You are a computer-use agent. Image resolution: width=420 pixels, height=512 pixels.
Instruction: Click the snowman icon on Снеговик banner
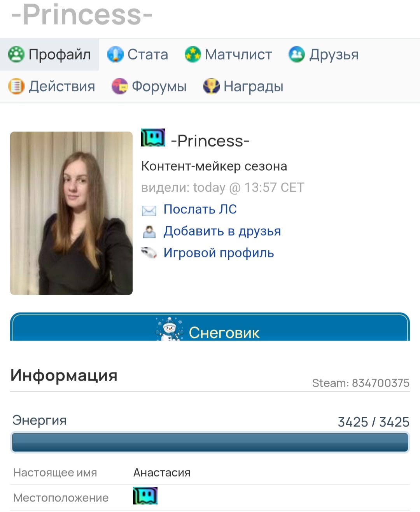point(170,330)
